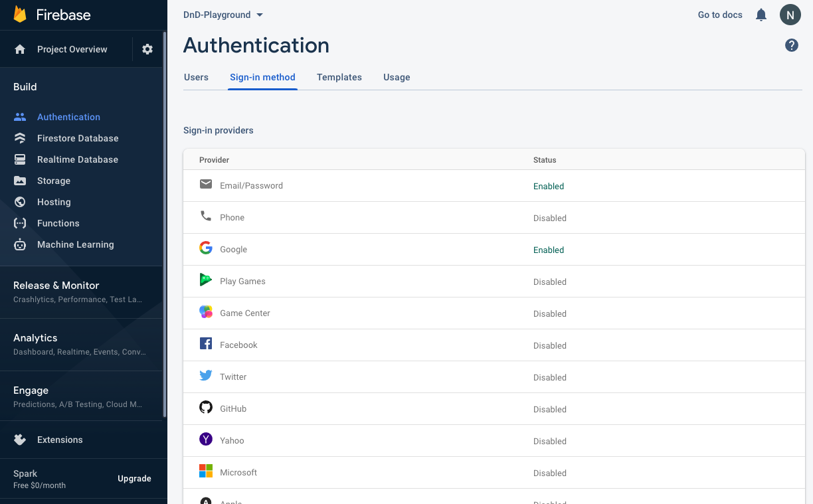This screenshot has height=504, width=813.
Task: Switch to the Users tab
Action: pos(196,77)
